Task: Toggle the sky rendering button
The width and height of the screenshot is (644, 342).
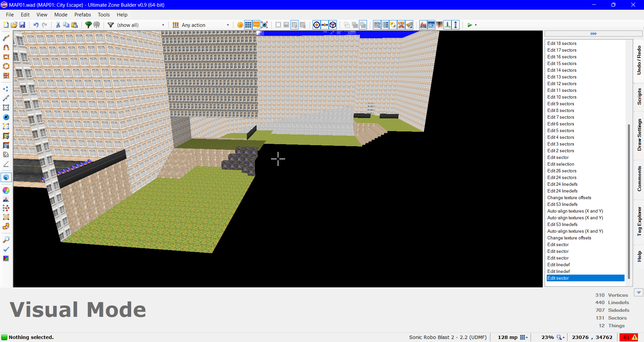Action: [431, 25]
